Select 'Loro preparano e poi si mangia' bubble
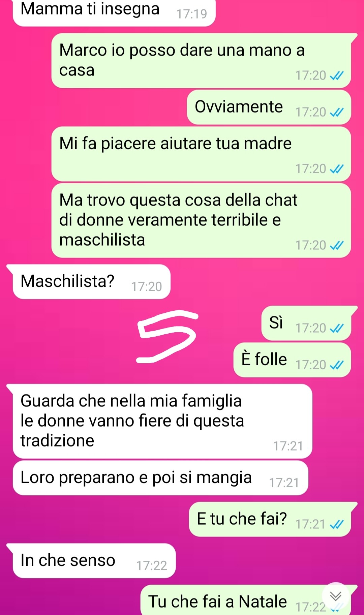The image size is (364, 615). tap(160, 478)
